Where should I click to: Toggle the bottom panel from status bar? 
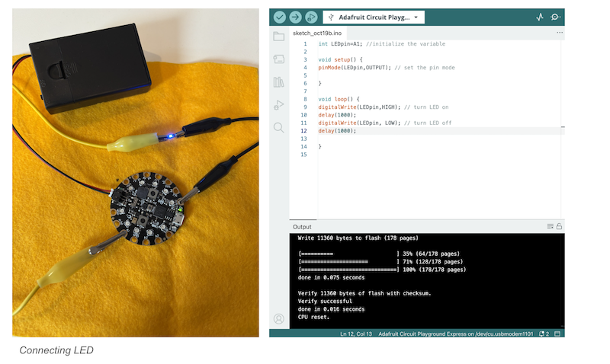pos(557,334)
